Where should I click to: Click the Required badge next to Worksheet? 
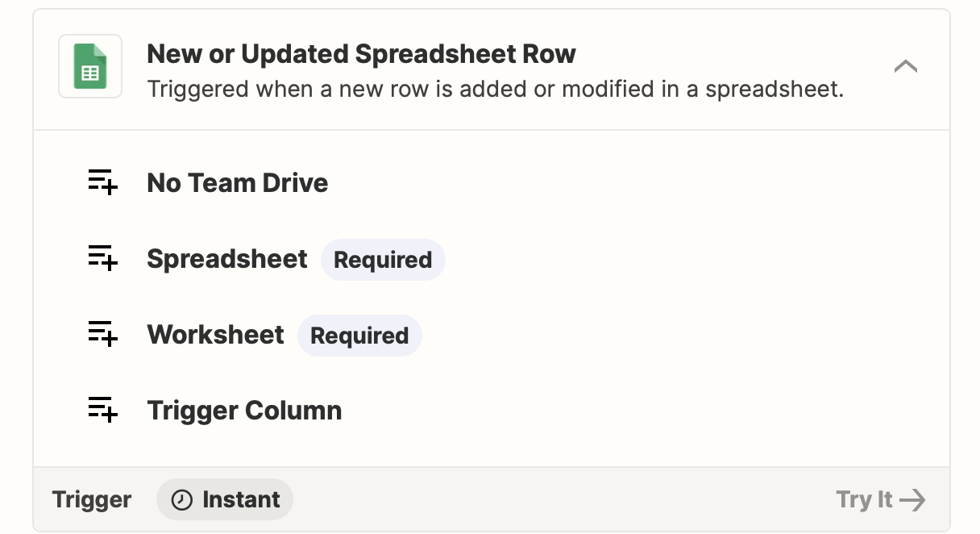tap(359, 336)
